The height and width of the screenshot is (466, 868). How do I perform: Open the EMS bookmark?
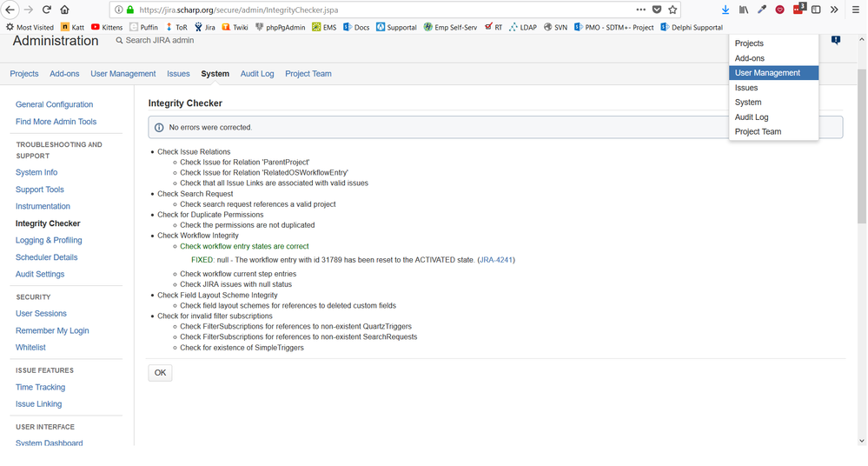pos(324,27)
